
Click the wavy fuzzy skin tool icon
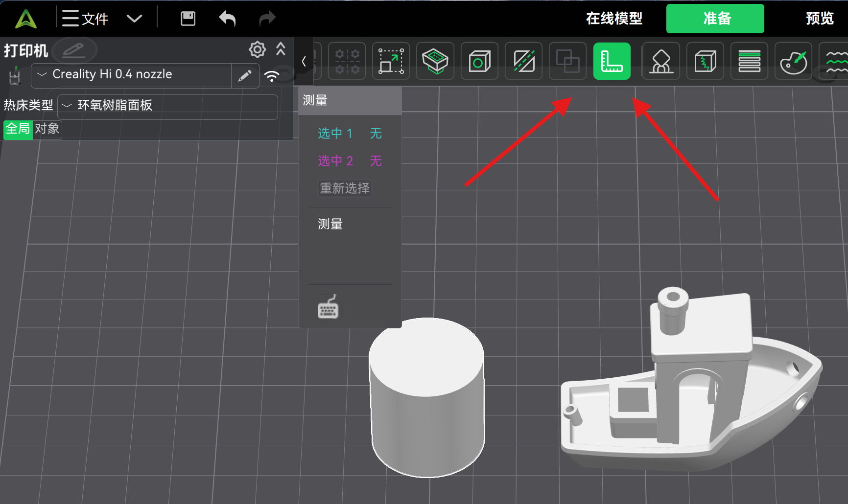coord(834,62)
